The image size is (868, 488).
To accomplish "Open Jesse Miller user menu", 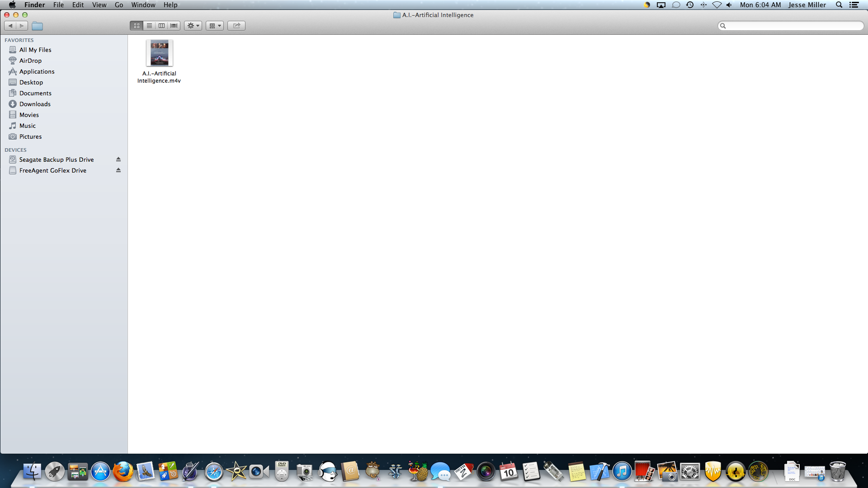I will click(x=807, y=5).
